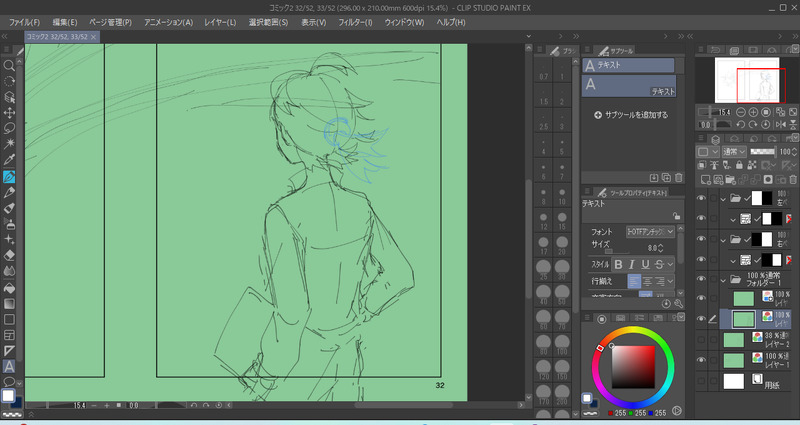Hide the フォルダー 1 folder layer
800x425 pixels.
[701, 279]
